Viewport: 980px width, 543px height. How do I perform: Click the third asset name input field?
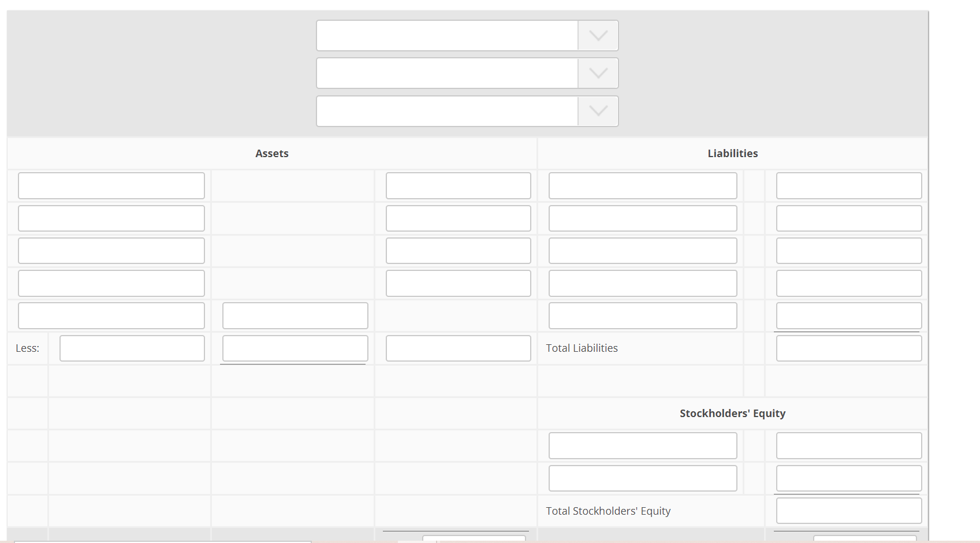point(111,251)
